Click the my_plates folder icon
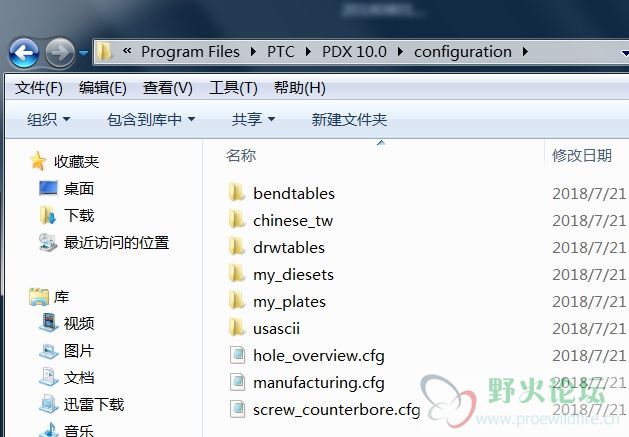 pos(237,300)
